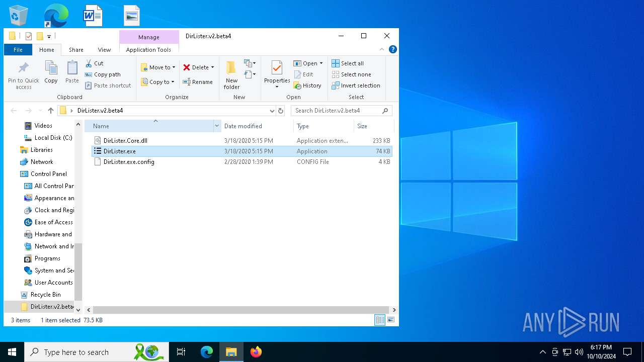The height and width of the screenshot is (362, 644).
Task: Go back with the Back arrow
Action: (14, 111)
